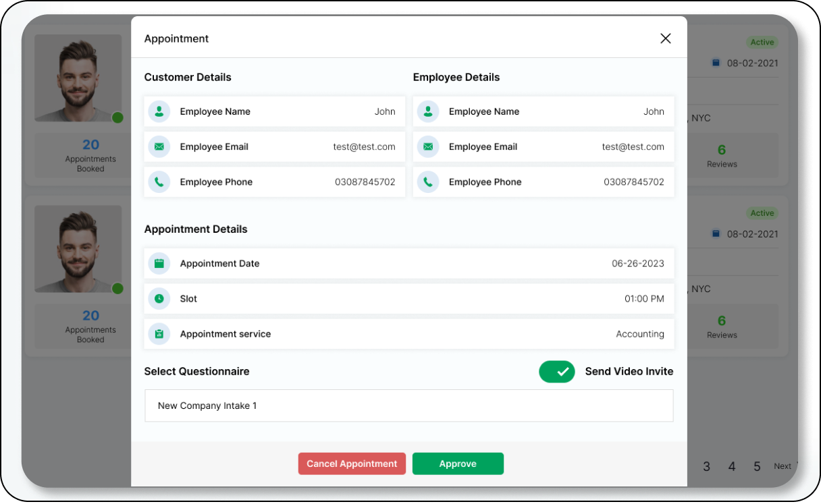
Task: Go to page 4 in pagination
Action: [x=732, y=466]
